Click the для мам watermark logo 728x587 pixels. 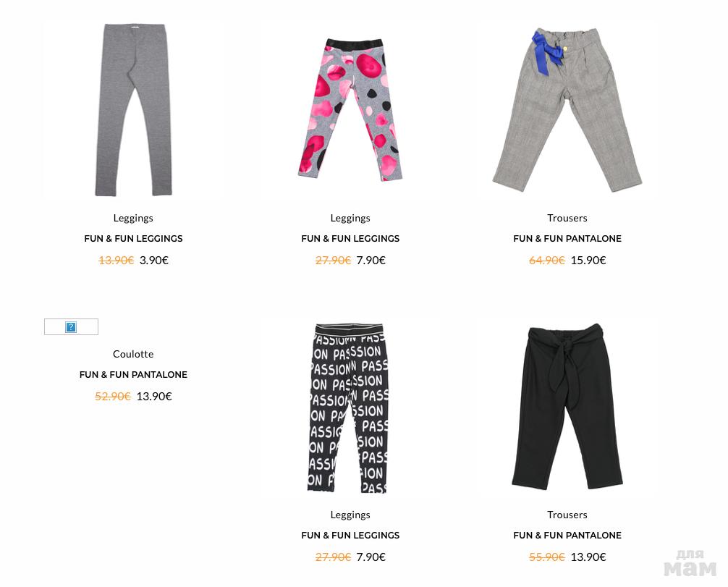[x=690, y=563]
